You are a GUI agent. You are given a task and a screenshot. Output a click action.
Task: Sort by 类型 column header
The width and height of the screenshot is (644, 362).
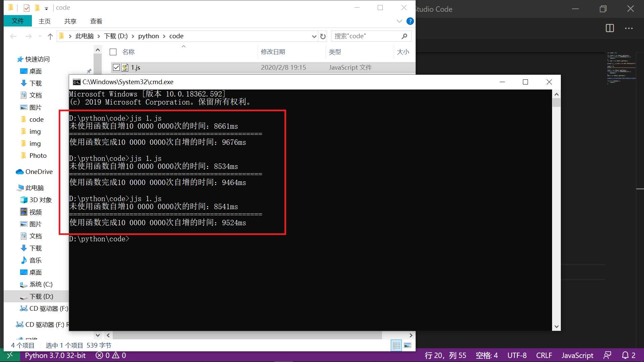coord(335,52)
